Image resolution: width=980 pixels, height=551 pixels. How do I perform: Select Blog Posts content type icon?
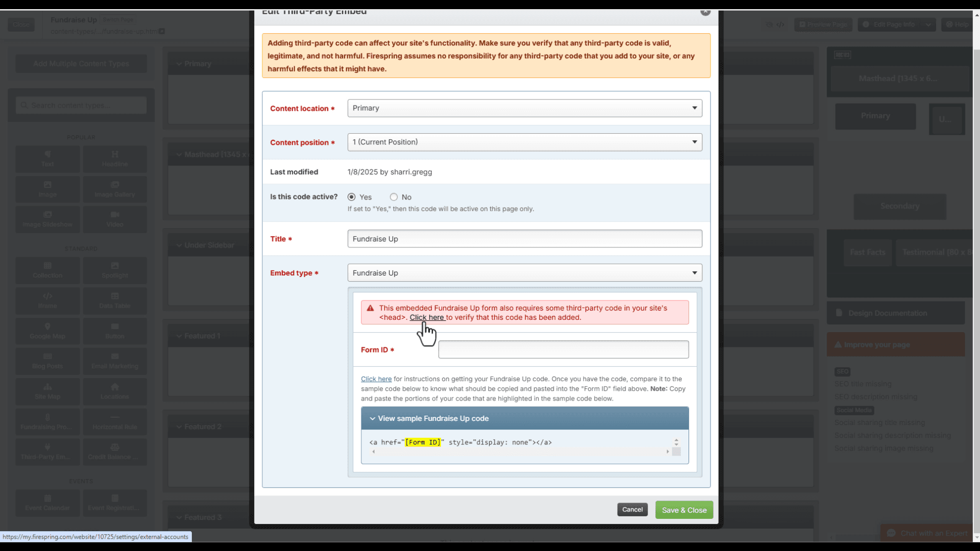point(47,361)
